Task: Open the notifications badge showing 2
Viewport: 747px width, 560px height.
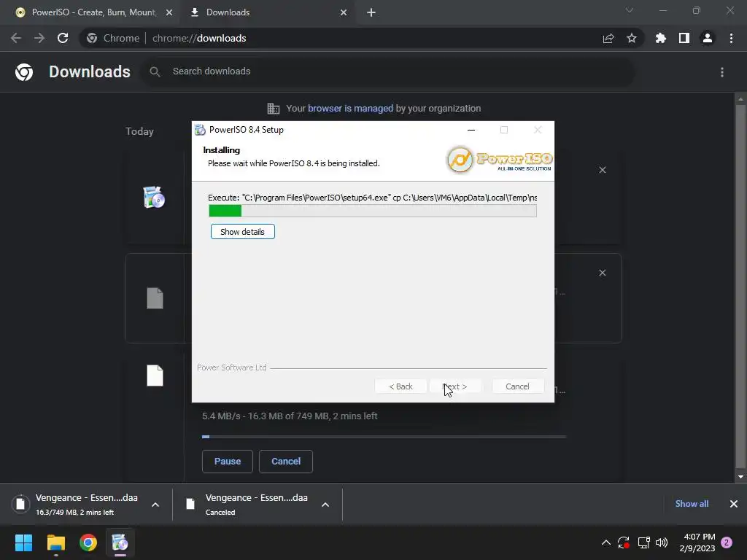Action: click(727, 542)
